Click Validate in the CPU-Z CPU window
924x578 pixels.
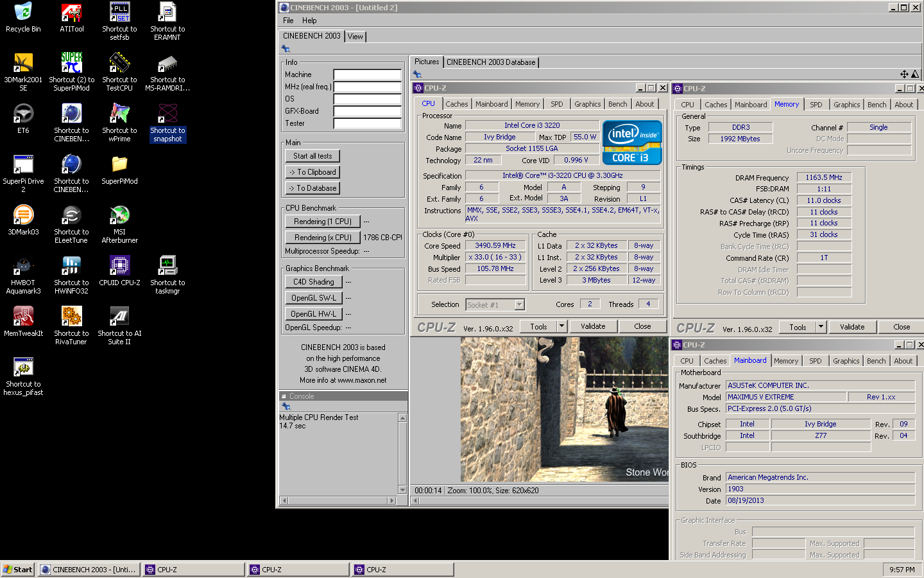pos(593,326)
